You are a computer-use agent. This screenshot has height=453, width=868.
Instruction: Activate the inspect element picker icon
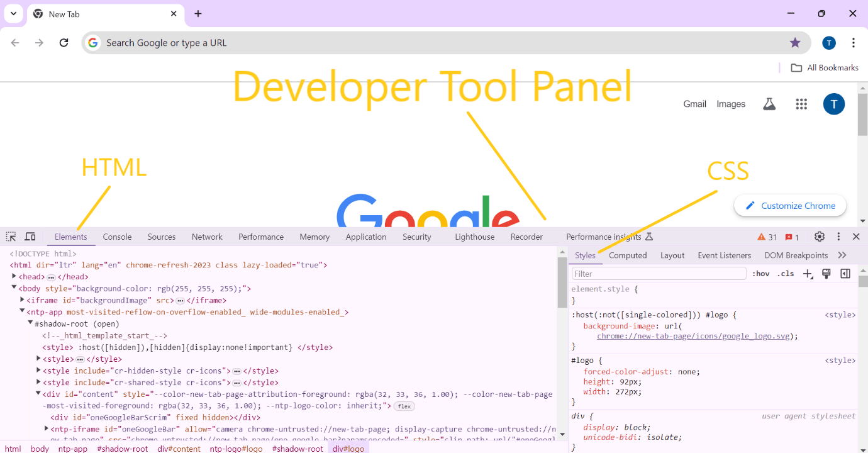click(11, 237)
